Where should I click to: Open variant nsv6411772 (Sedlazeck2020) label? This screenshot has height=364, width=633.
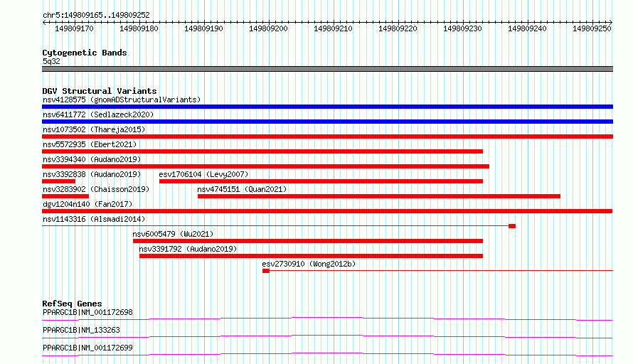coord(98,114)
